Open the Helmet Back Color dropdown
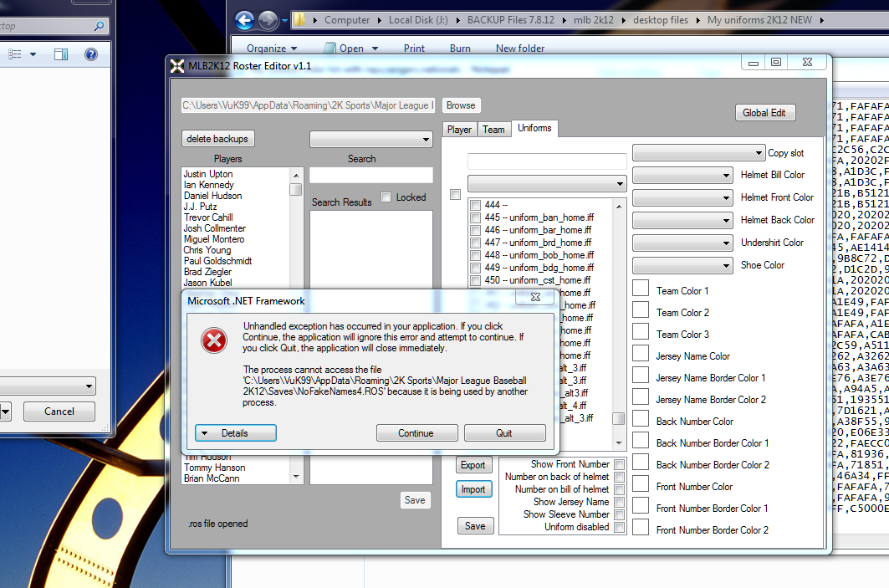 click(x=682, y=220)
